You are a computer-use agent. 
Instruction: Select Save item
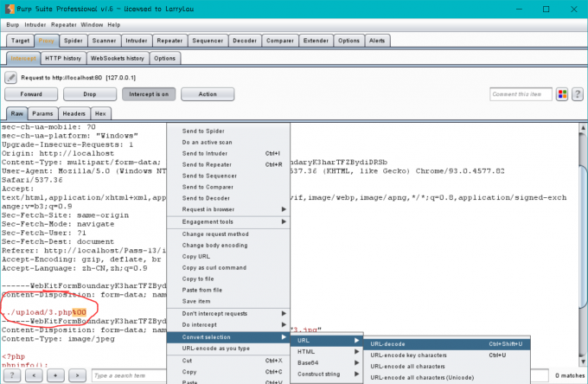228,301
